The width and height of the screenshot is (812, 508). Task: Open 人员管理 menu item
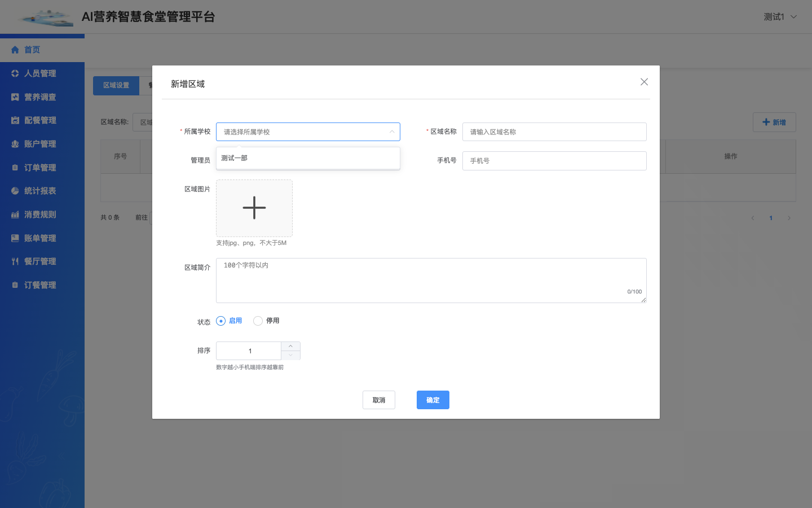[42, 73]
